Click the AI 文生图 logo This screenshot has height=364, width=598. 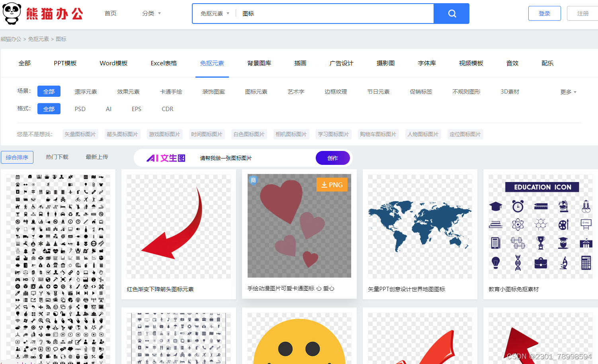[166, 158]
